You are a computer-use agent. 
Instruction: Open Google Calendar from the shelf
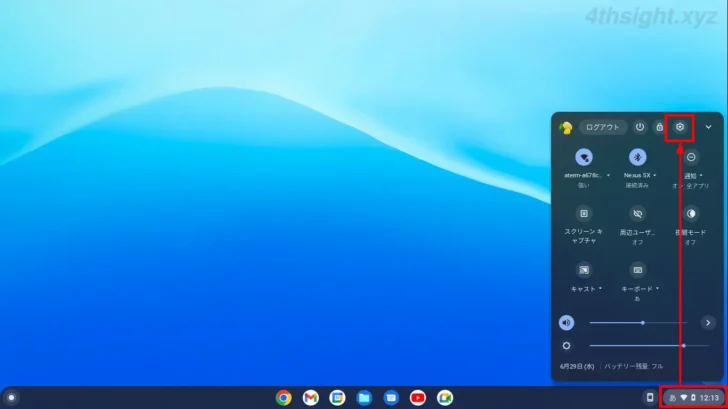click(x=338, y=398)
